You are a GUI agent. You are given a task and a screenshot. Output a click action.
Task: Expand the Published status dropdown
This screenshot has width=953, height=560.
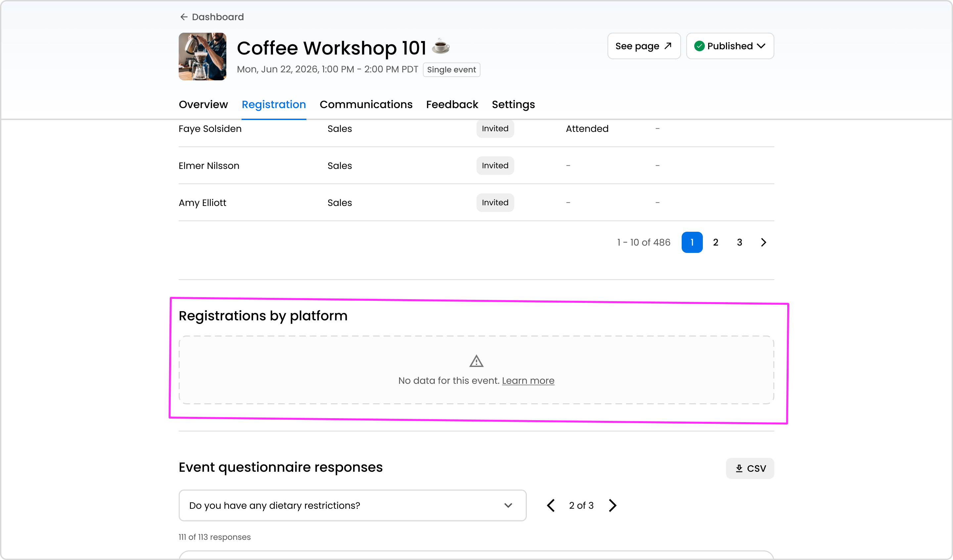click(x=730, y=46)
